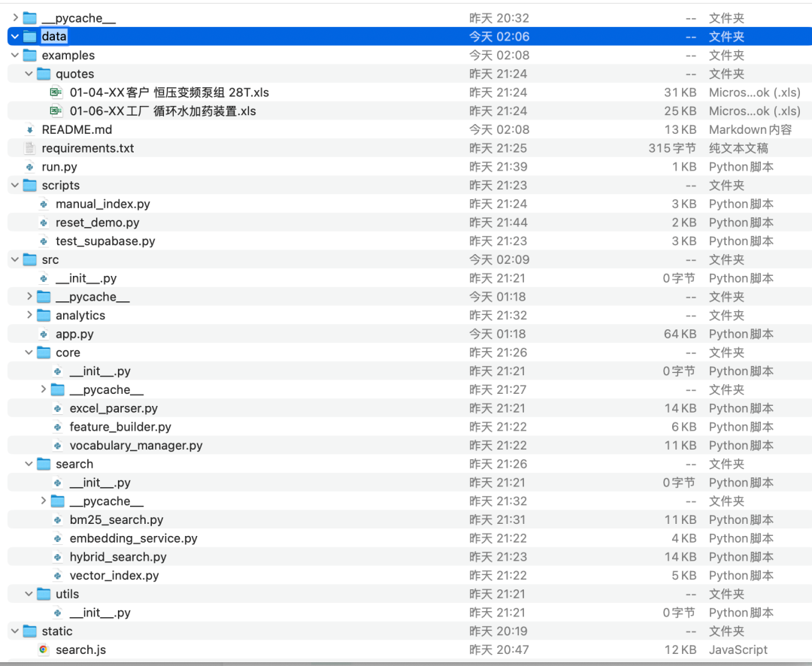
Task: Expand the analytics folder chevron
Action: coord(29,316)
